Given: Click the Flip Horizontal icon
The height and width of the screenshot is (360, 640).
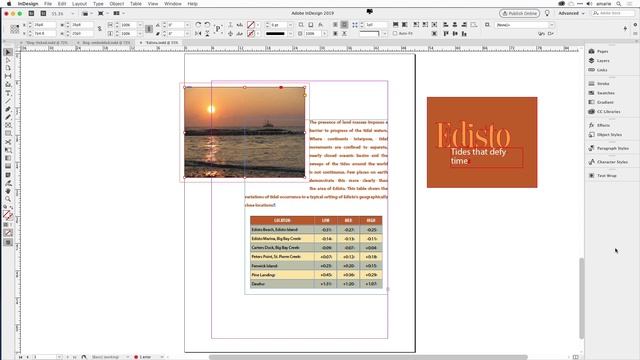Looking at the screenshot, I should [x=198, y=33].
